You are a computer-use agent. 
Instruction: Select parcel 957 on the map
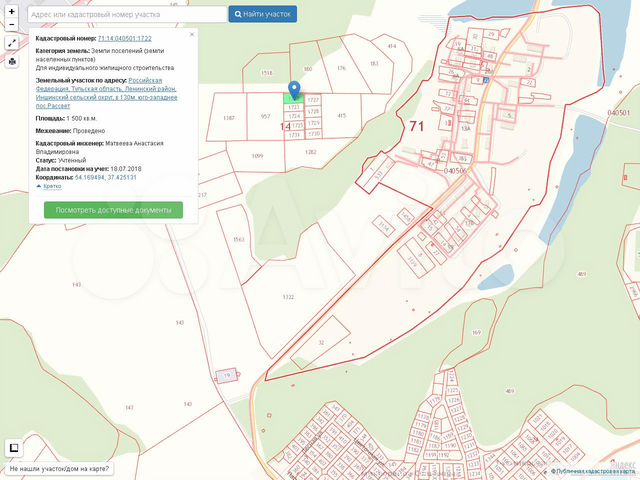pyautogui.click(x=266, y=117)
